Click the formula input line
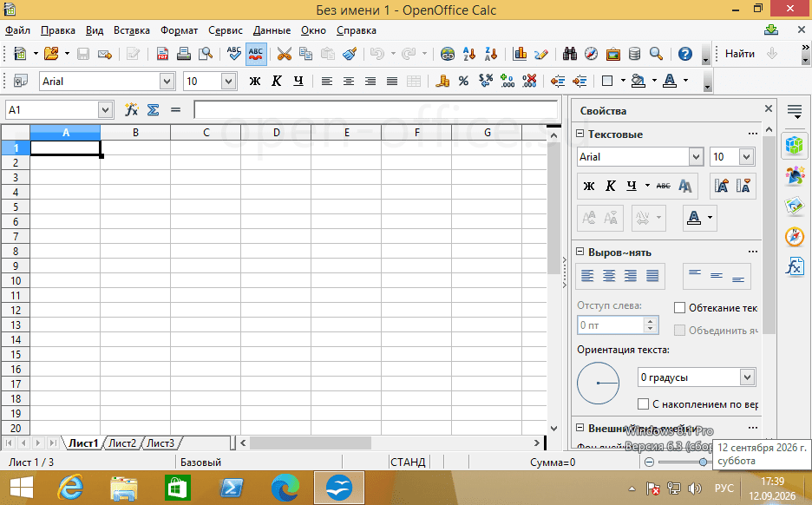Screen dimensions: 812x505 (376, 110)
